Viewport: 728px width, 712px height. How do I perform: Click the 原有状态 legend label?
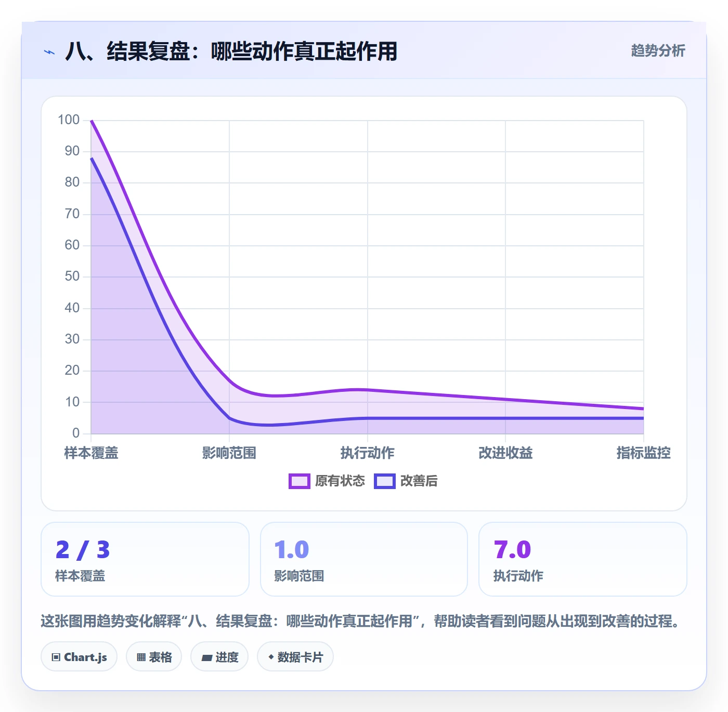(x=340, y=481)
